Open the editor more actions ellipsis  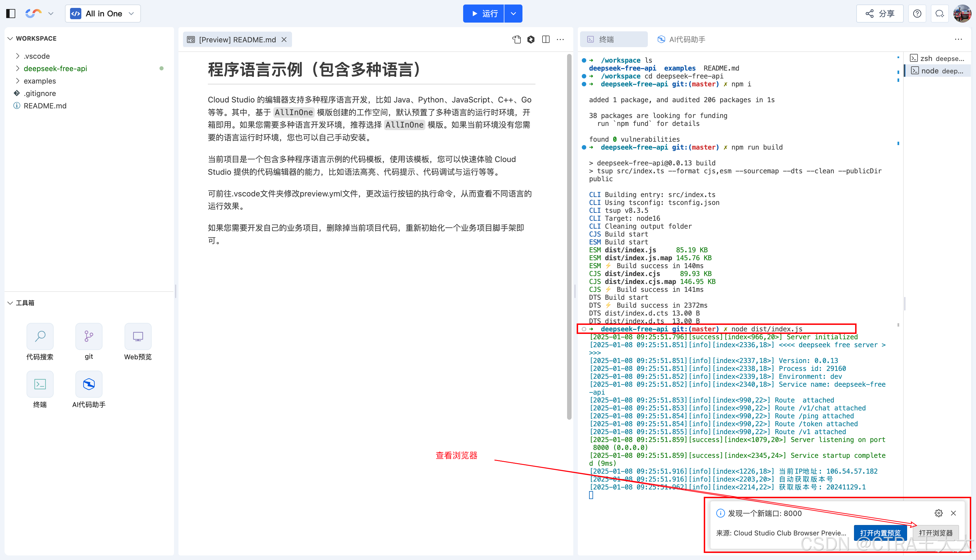560,39
